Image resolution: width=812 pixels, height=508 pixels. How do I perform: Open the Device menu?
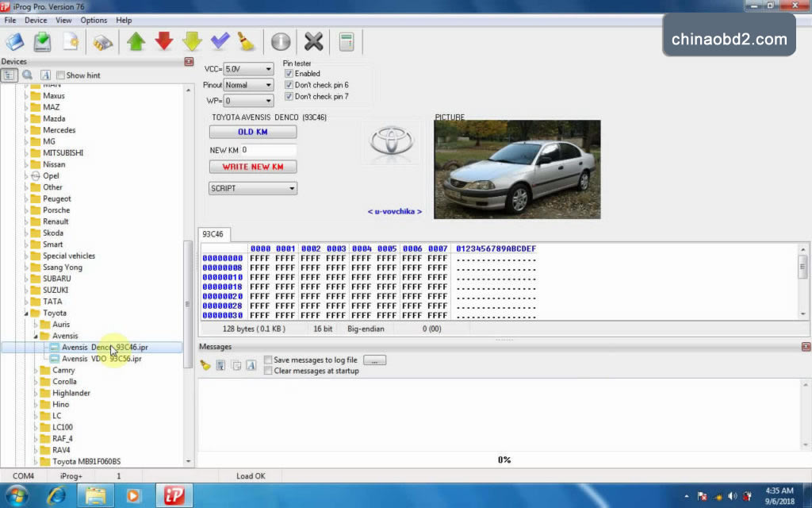36,20
